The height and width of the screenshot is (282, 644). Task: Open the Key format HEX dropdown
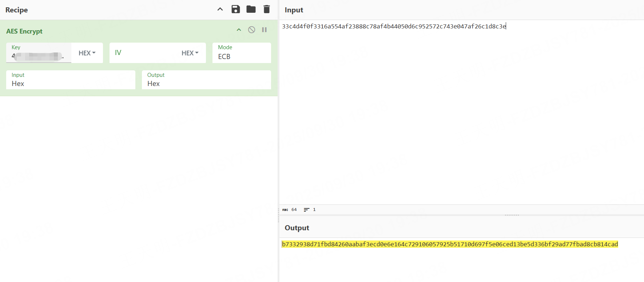coord(87,53)
